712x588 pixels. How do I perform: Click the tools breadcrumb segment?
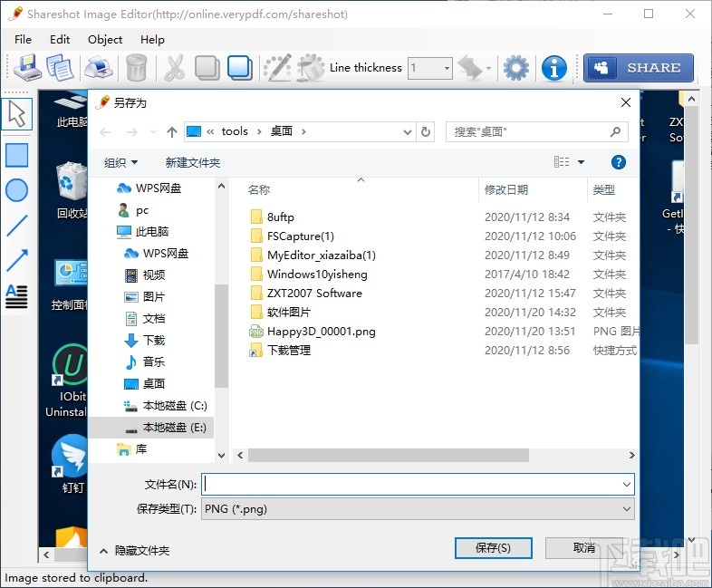click(235, 131)
